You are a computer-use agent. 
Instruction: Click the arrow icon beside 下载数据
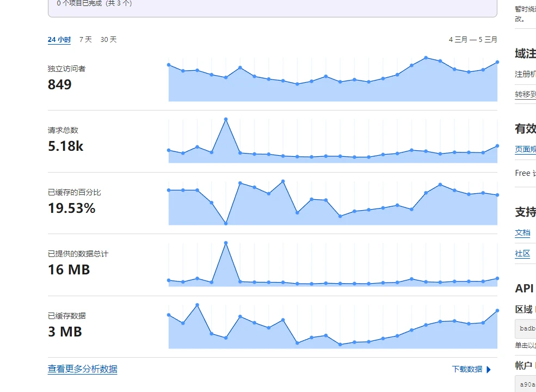(x=488, y=369)
